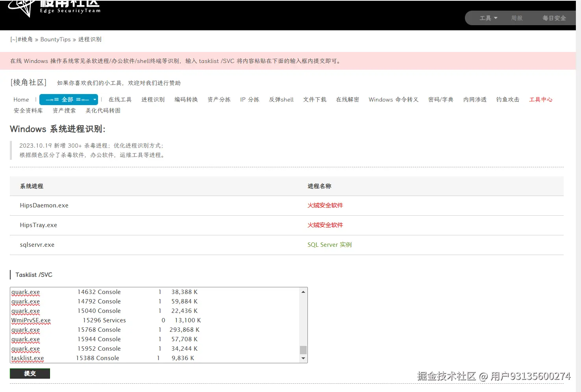The width and height of the screenshot is (581, 392).
Task: Open 反弹shell navigation item
Action: click(281, 100)
